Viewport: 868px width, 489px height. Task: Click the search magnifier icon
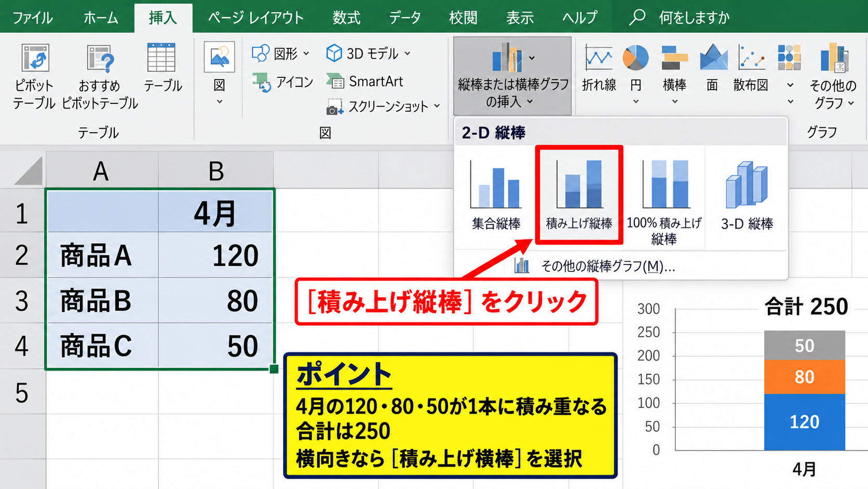click(x=637, y=17)
